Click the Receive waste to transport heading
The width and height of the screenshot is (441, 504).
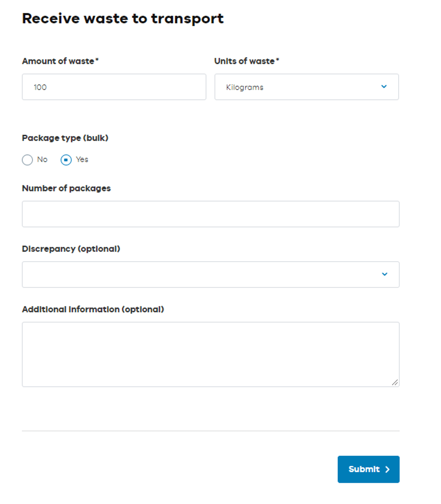point(123,18)
